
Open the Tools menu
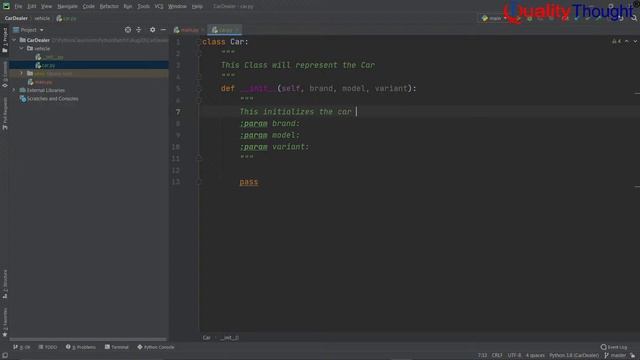tap(143, 7)
